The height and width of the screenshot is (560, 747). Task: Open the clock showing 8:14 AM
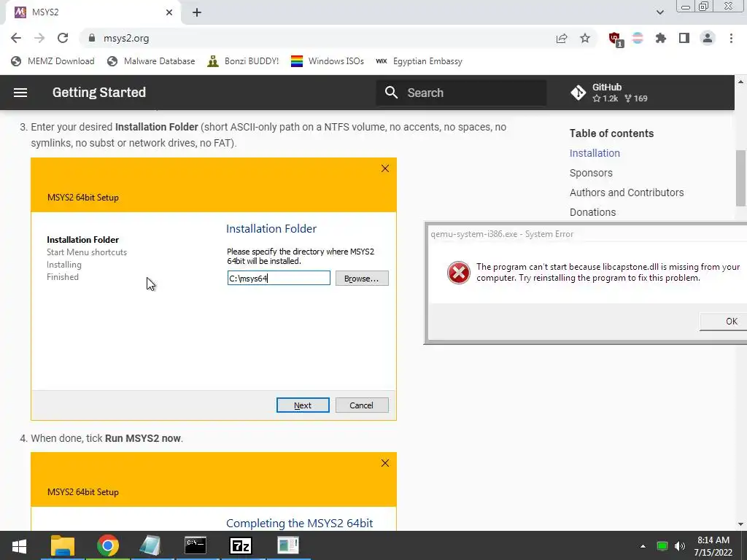point(713,546)
